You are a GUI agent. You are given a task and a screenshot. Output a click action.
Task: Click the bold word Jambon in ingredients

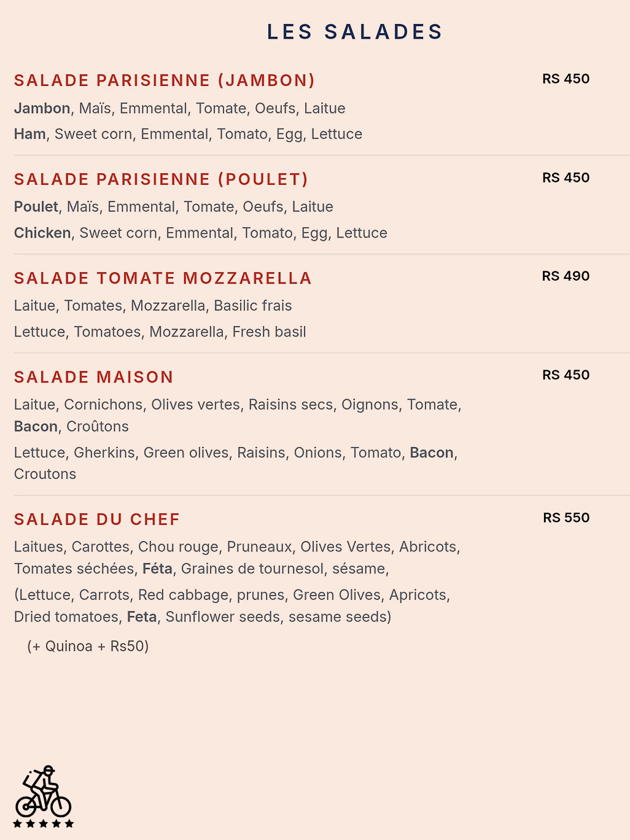point(42,108)
